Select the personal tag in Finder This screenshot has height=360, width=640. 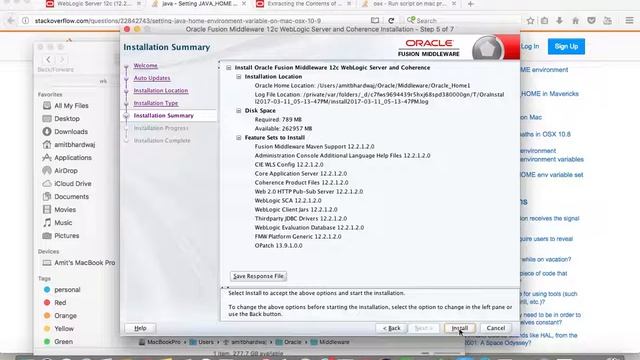[62, 290]
